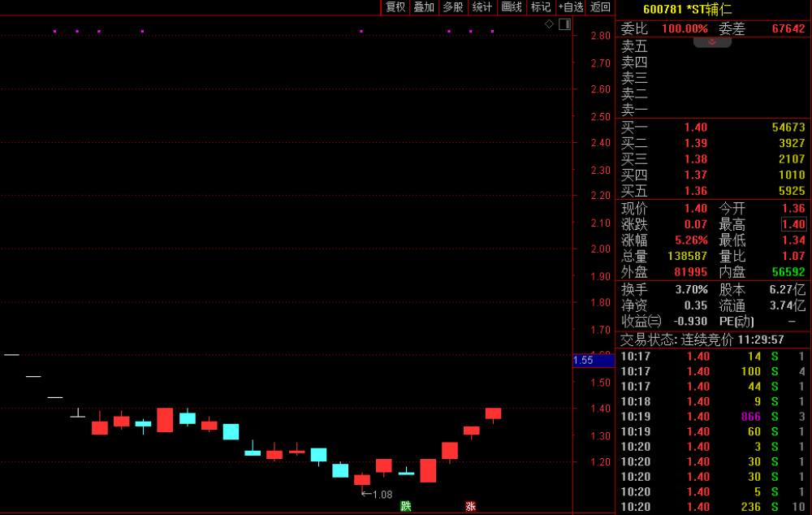The width and height of the screenshot is (812, 515).
Task: Toggle the split-panel icon above the price axis
Action: click(x=564, y=24)
